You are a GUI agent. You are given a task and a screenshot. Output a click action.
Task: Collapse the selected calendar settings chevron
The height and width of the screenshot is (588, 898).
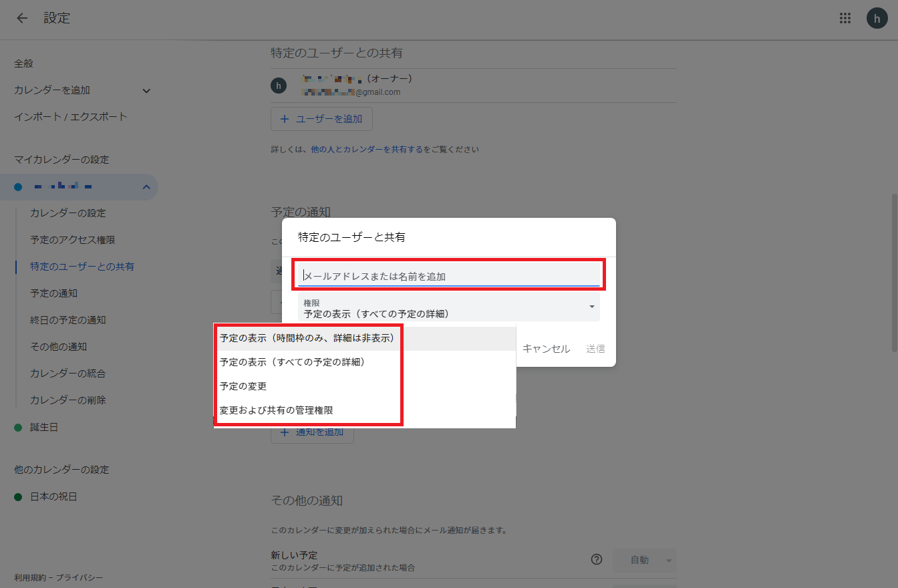[x=146, y=187]
